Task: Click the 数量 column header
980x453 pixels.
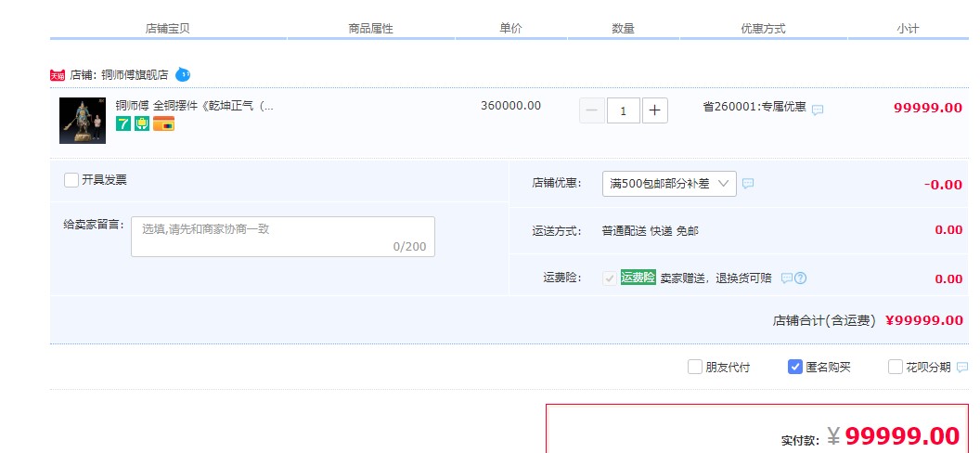Action: [x=623, y=29]
